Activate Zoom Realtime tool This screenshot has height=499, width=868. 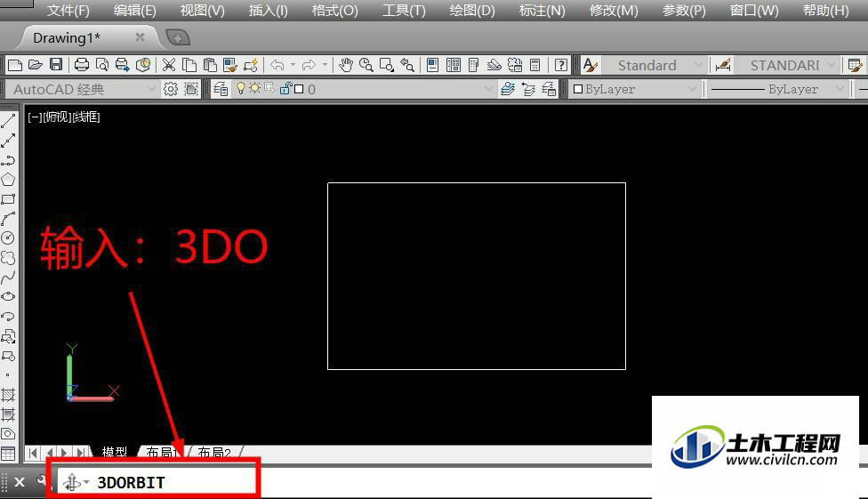(x=366, y=65)
